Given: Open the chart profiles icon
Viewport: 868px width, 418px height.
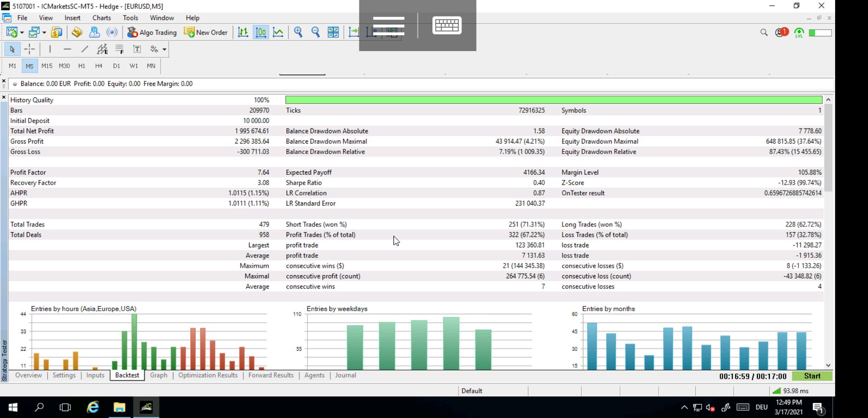Looking at the screenshot, I should click(34, 33).
